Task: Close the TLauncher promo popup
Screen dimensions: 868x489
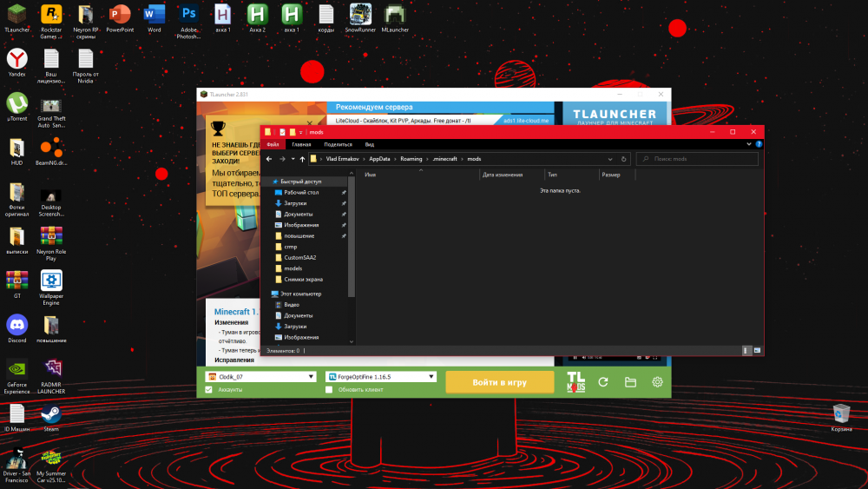Action: coord(310,122)
